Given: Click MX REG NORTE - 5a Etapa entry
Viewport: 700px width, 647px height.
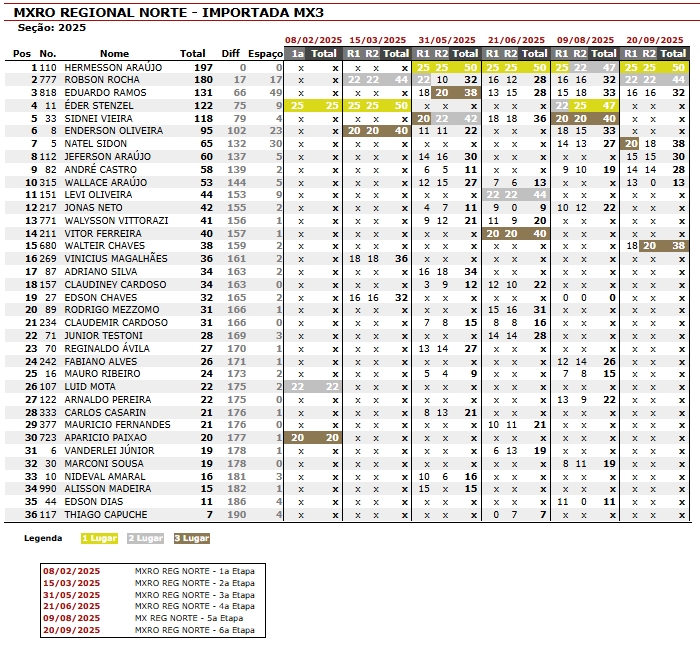Looking at the screenshot, I should coord(191,618).
